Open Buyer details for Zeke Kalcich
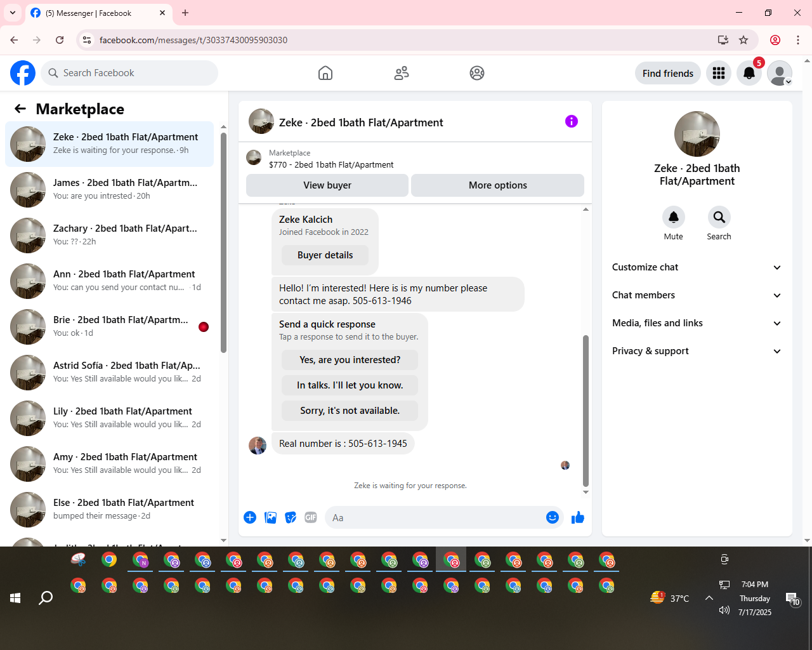 point(325,255)
